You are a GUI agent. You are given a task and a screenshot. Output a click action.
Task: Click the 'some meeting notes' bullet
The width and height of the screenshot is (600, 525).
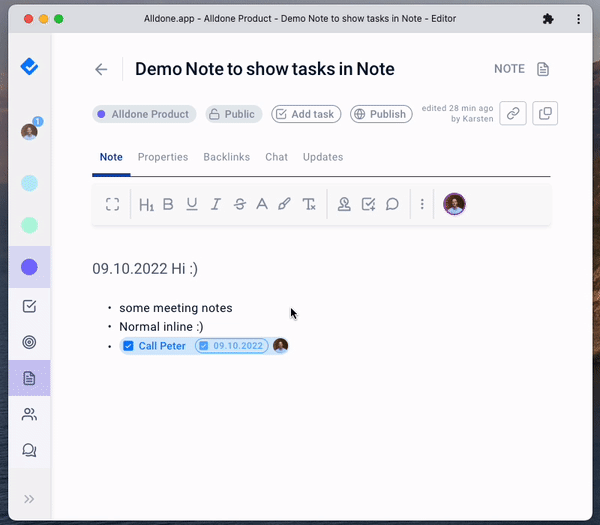point(176,308)
